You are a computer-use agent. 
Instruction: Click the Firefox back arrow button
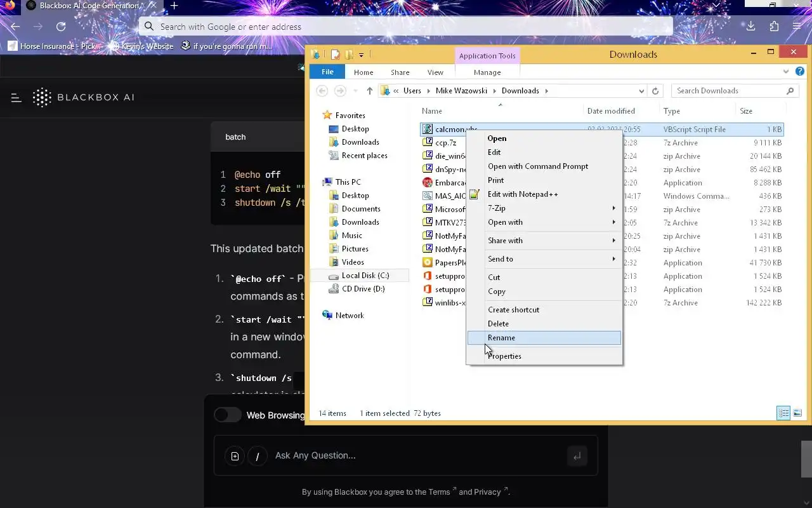tap(15, 27)
